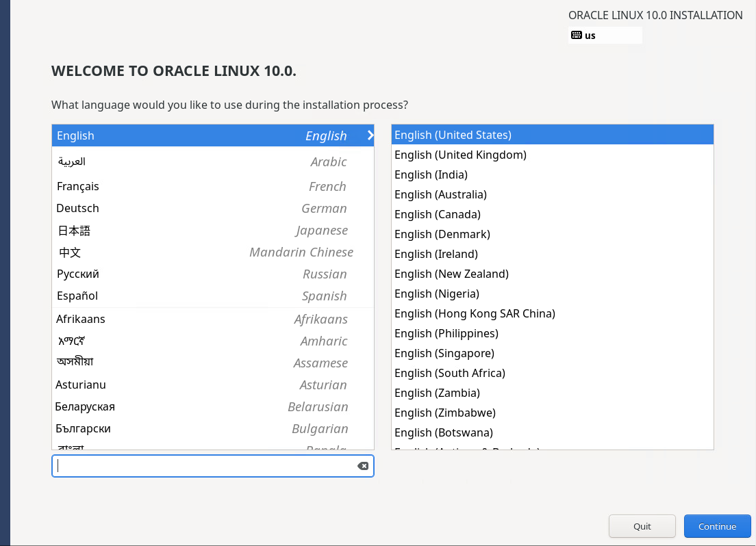Click the keyboard layout icon
Viewport: 756px width, 546px height.
point(576,35)
